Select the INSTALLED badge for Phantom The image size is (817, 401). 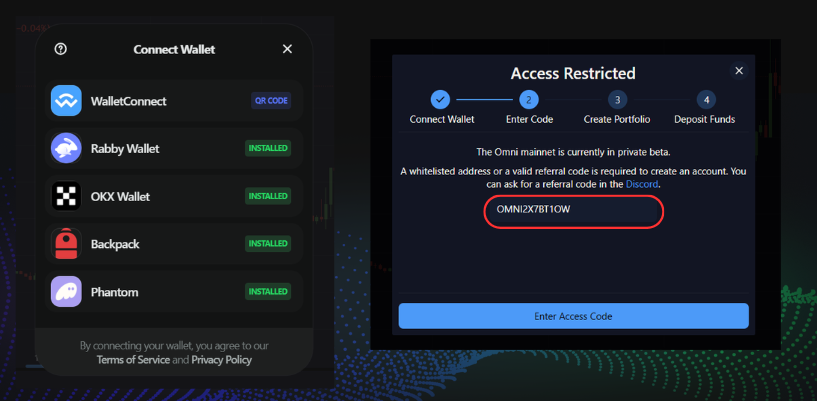pos(268,292)
